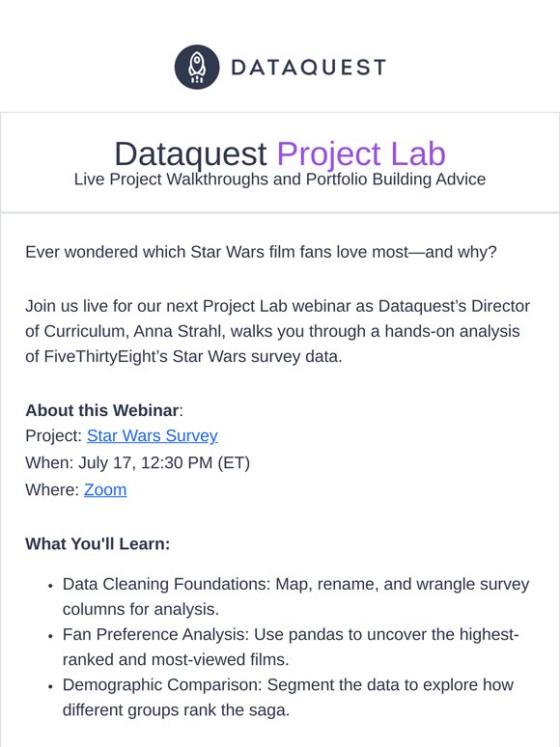Click the Dataquest rocket logo icon
Screen dimensions: 560x747
coord(197,68)
